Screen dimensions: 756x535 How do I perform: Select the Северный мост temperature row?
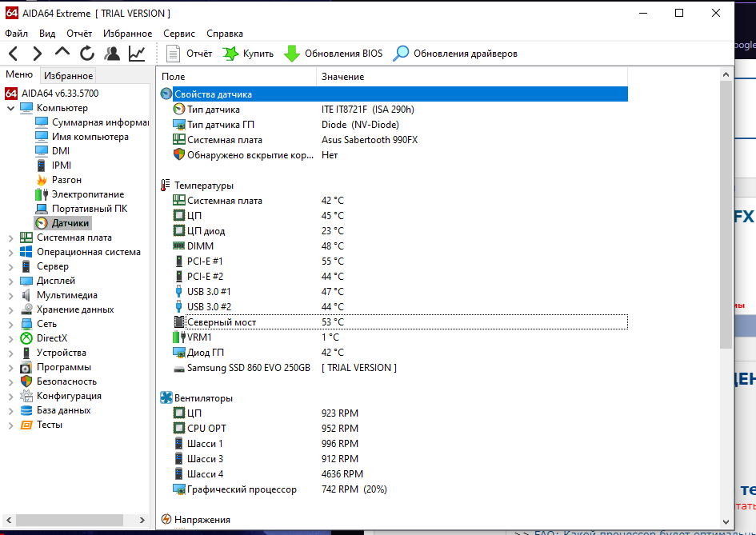click(400, 322)
